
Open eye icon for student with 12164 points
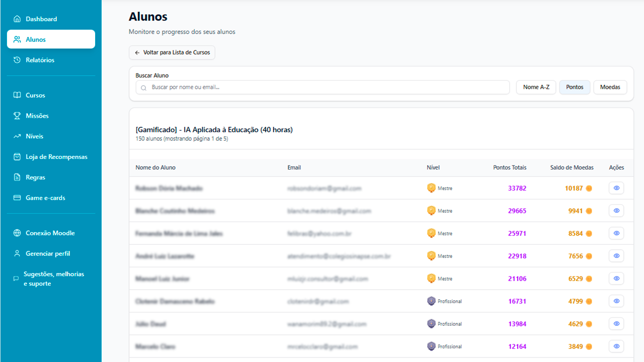(x=616, y=346)
